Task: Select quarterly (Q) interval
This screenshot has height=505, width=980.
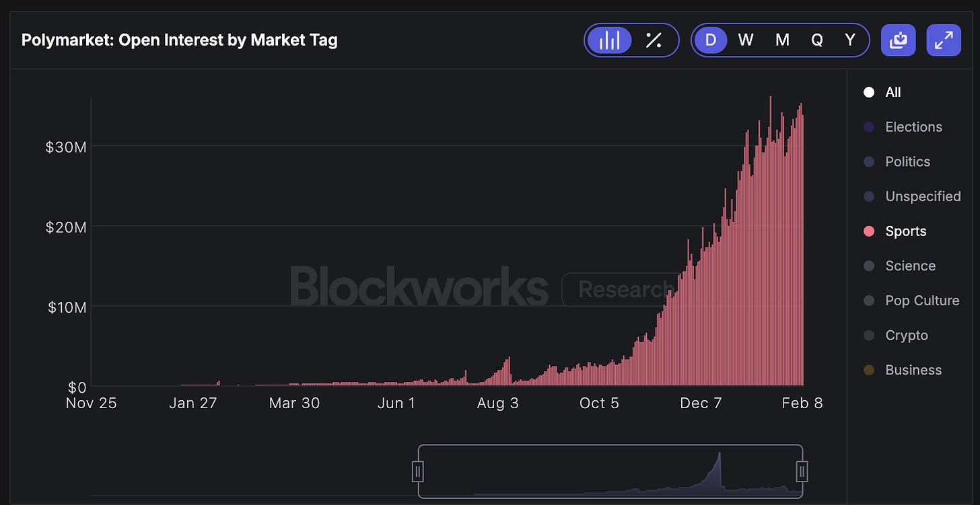Action: coord(816,40)
